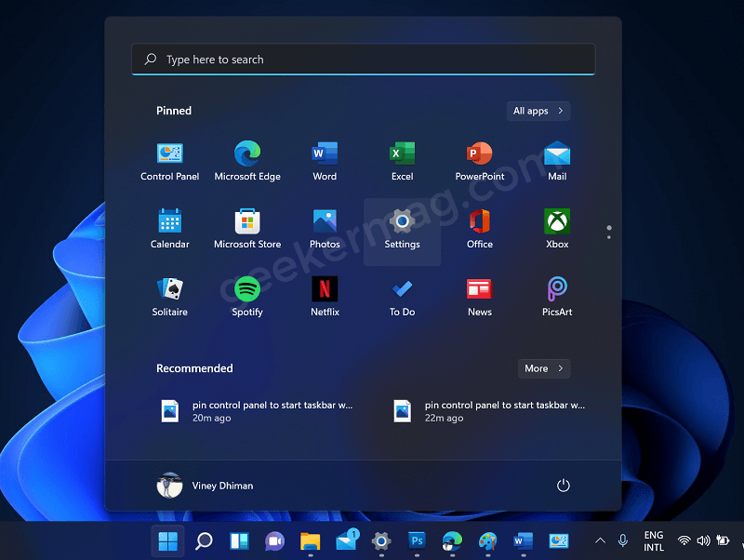Switch to Microsoft Edge on the taskbar
The height and width of the screenshot is (560, 744).
pos(452,541)
